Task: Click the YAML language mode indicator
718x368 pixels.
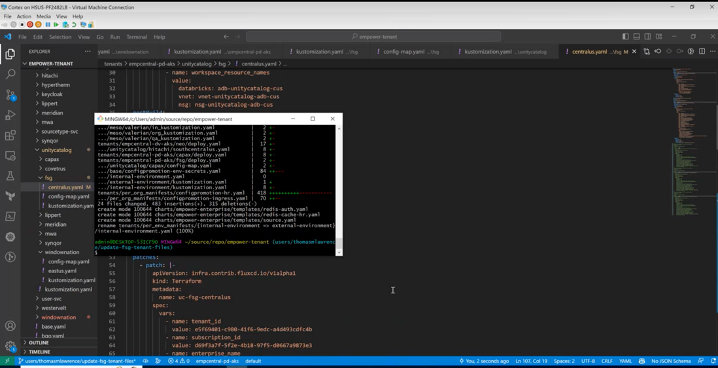Action: pos(625,361)
